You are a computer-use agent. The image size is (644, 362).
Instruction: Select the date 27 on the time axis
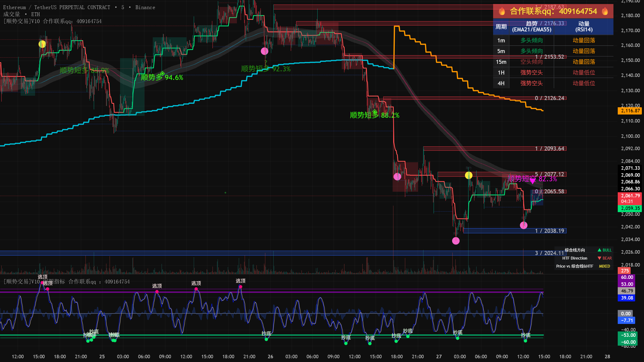pos(439,357)
